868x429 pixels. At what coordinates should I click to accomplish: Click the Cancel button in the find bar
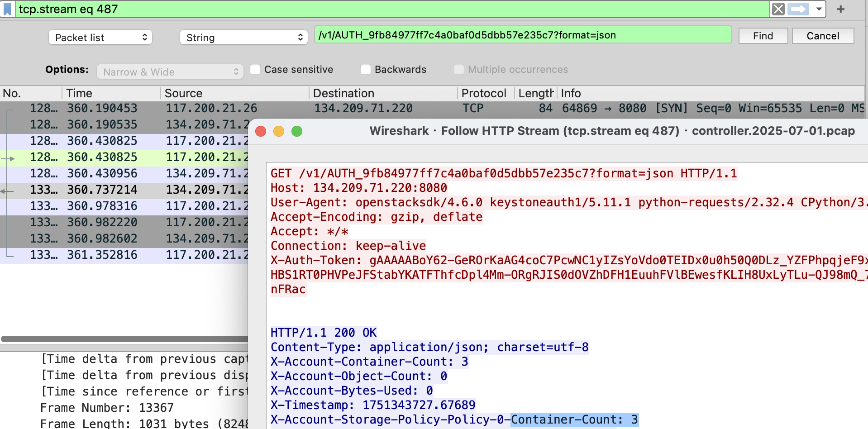pos(823,36)
